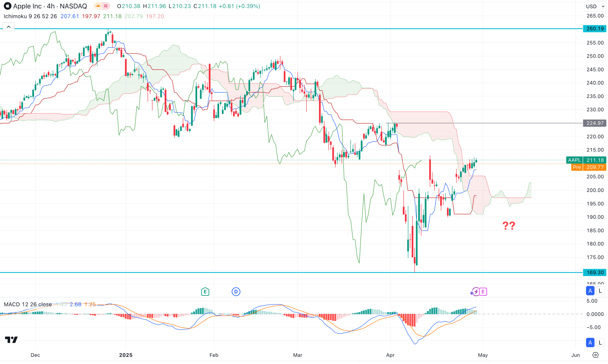
Task: Click the close price C211.18 in the header
Action: (205, 6)
